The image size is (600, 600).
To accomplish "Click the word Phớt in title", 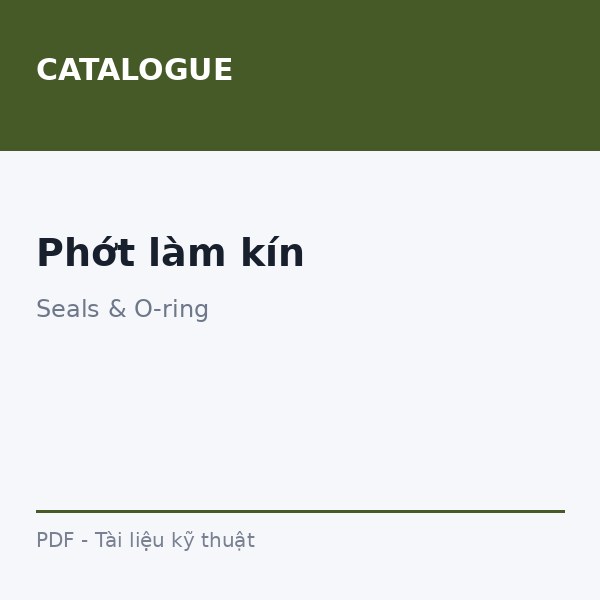I will coord(85,253).
